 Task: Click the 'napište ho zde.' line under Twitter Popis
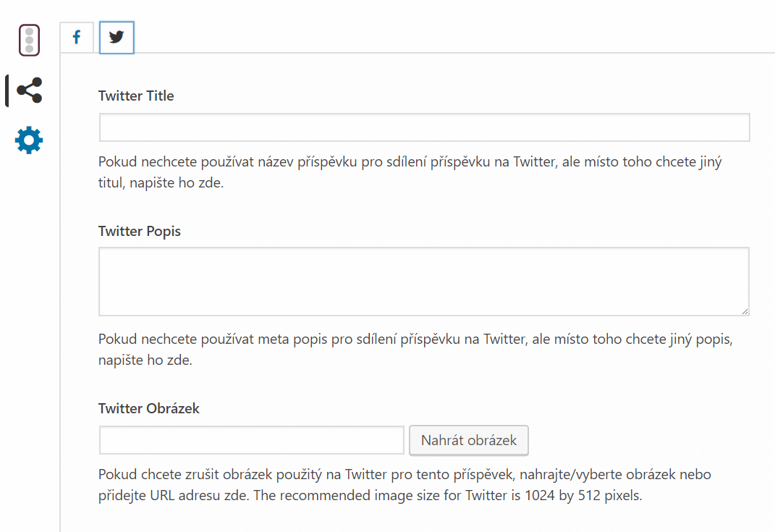(145, 360)
